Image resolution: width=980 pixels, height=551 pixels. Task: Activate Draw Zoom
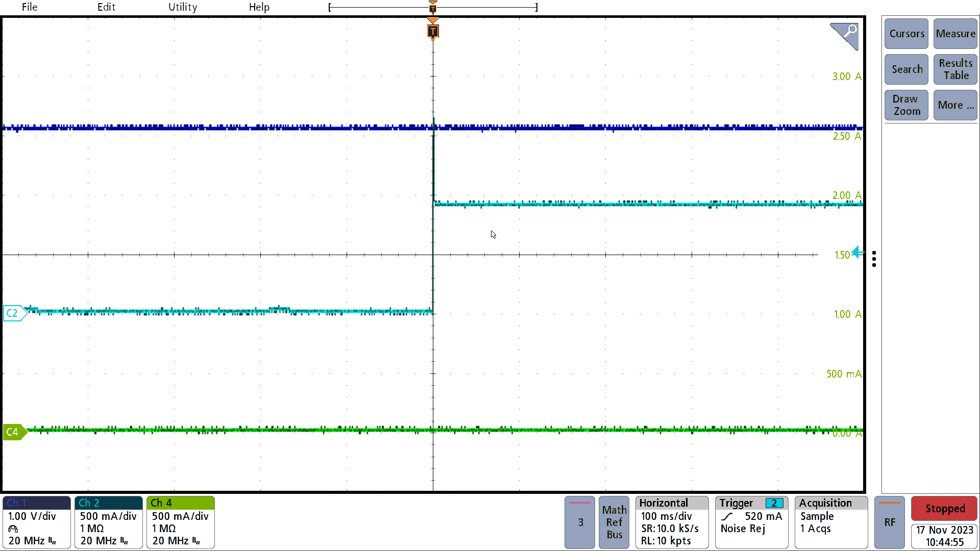(906, 105)
